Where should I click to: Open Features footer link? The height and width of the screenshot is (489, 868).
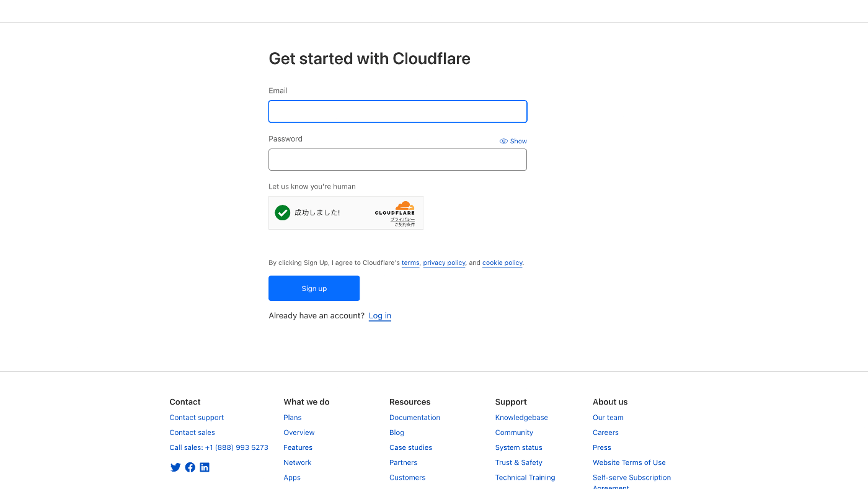298,447
